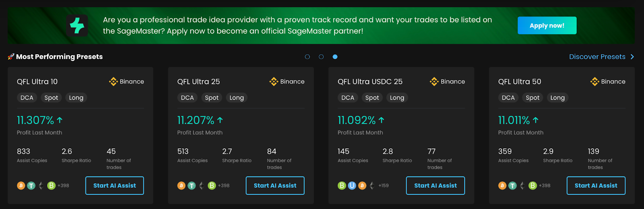Click the Long tag on the QFL Ultra 50 card
The image size is (644, 209).
point(557,98)
